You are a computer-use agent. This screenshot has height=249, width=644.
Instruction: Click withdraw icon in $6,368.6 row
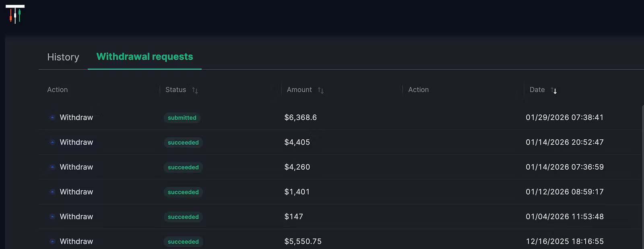[52, 118]
